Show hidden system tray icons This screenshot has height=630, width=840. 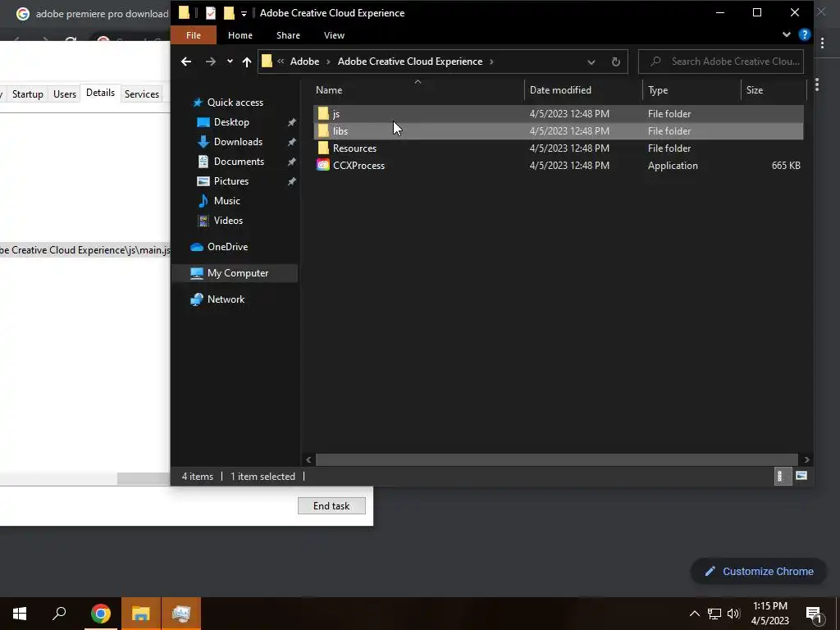pos(694,614)
